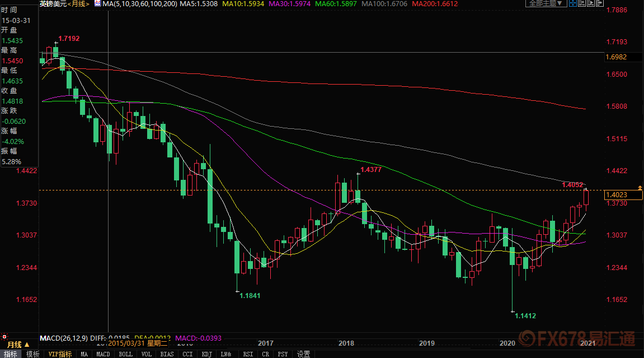Select the MA indicator

[x=84, y=354]
